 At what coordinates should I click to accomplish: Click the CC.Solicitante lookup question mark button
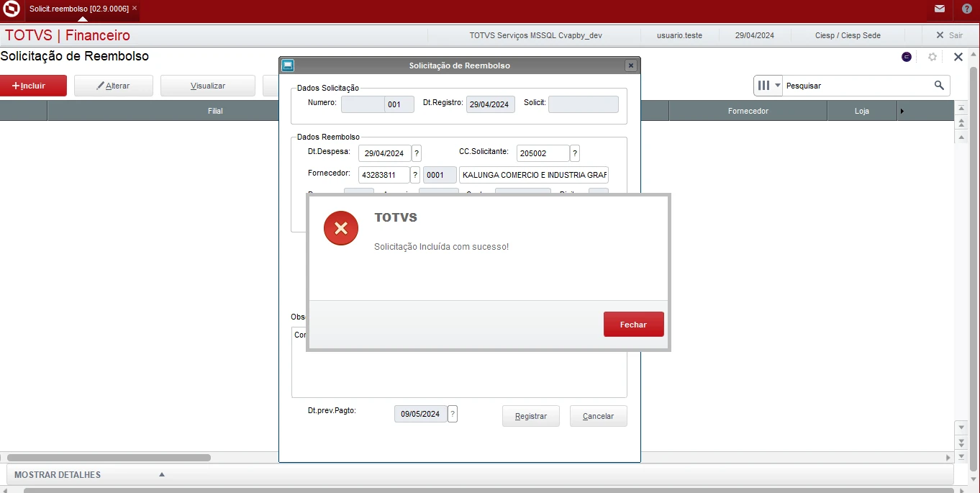575,153
